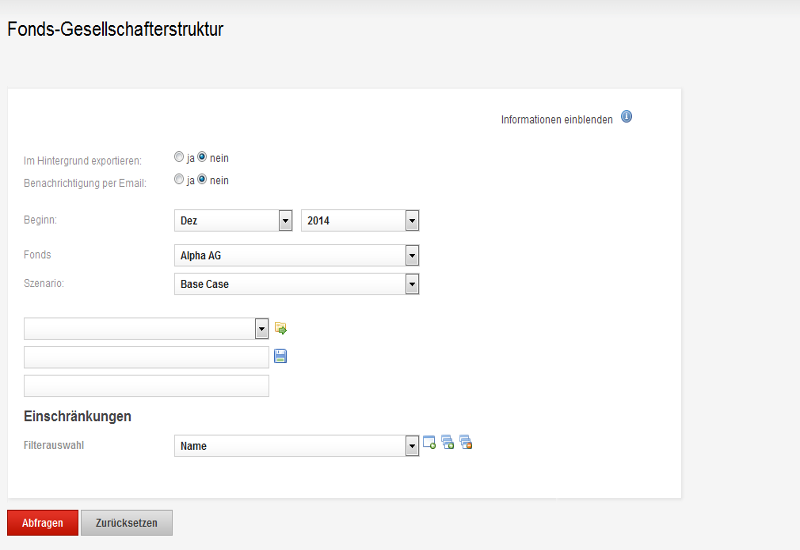Click the Informationen einblenden link
This screenshot has height=550, width=800.
coord(557,119)
